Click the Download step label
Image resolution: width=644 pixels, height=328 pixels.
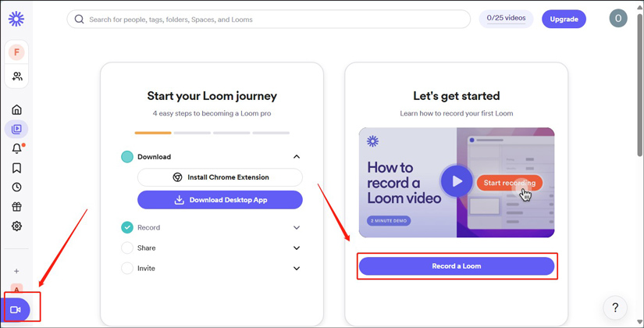pos(154,157)
